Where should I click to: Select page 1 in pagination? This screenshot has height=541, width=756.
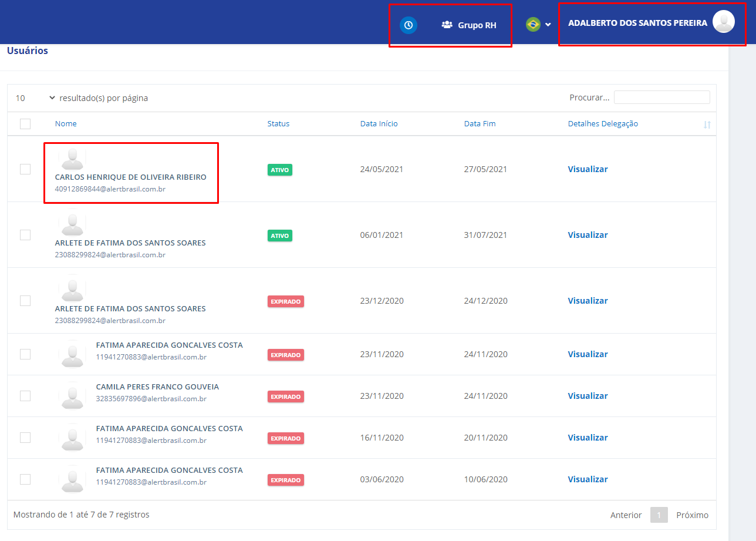point(659,515)
